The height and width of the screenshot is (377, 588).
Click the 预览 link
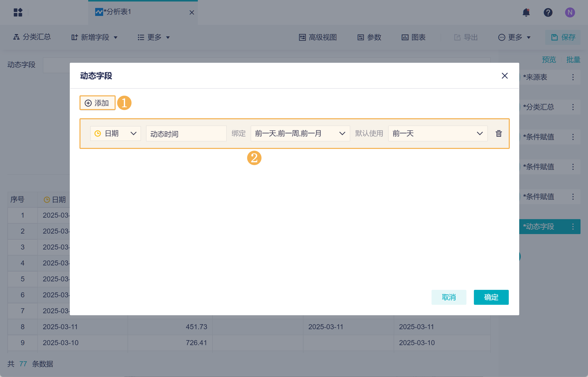pyautogui.click(x=549, y=60)
